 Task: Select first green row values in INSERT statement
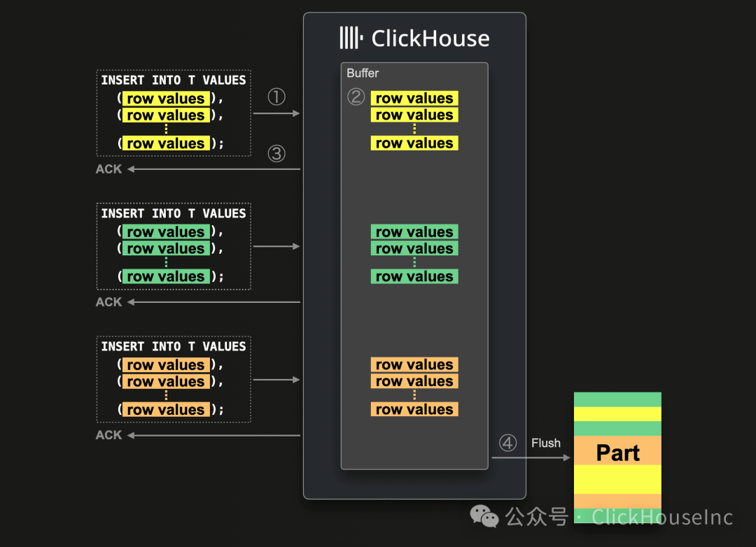pos(166,232)
